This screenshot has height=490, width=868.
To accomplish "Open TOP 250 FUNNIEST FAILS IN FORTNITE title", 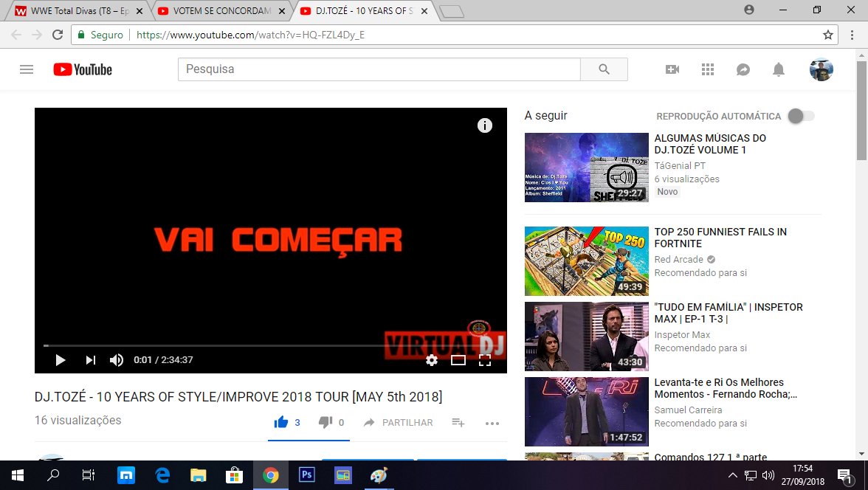I will [720, 238].
